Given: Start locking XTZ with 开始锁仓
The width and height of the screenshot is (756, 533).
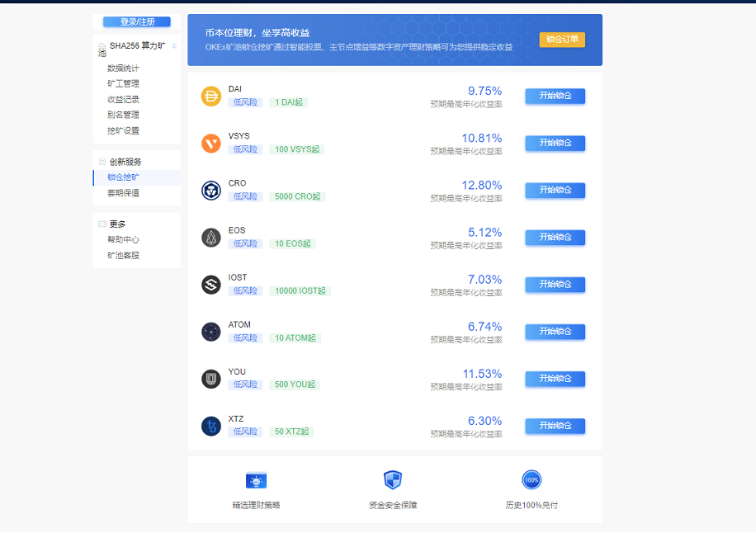Looking at the screenshot, I should 555,426.
